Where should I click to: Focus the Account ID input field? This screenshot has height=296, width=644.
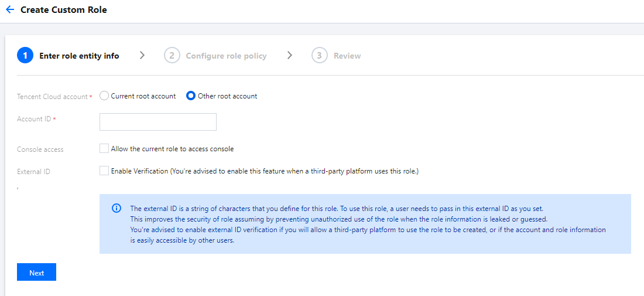coord(158,122)
